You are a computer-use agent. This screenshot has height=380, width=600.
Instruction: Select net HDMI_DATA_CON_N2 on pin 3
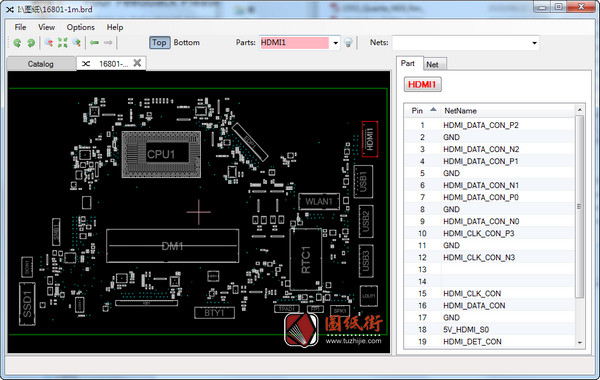pos(481,149)
